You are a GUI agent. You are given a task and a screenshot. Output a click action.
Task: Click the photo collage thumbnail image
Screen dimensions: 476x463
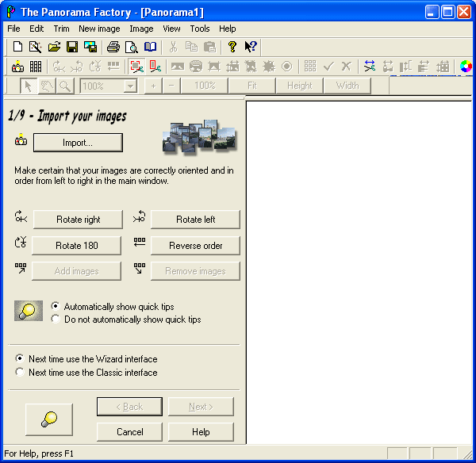point(199,136)
